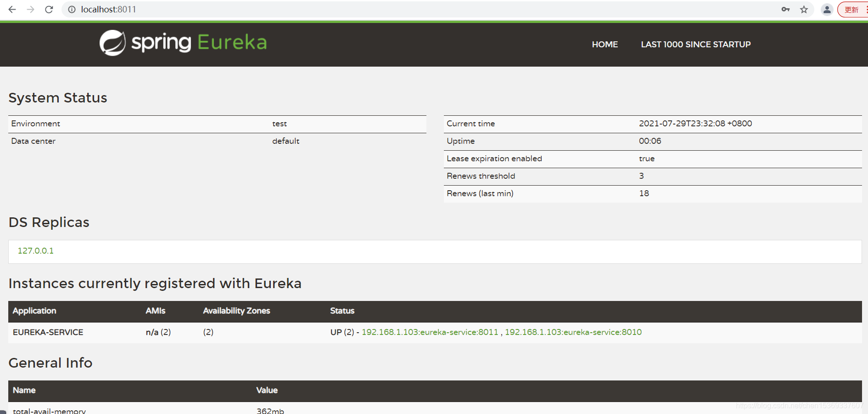This screenshot has height=414, width=868.
Task: Click the Spring Eureka logo
Action: tap(183, 43)
